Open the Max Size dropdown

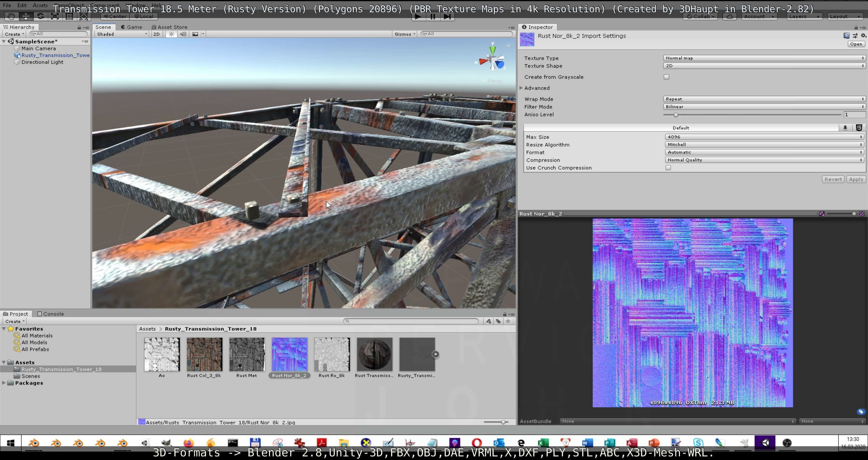[764, 137]
